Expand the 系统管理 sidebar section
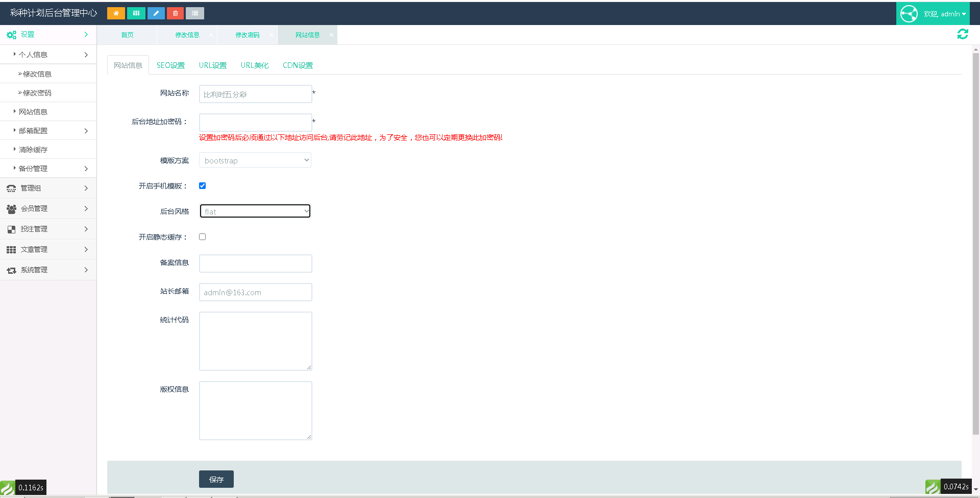The image size is (980, 498). click(48, 270)
